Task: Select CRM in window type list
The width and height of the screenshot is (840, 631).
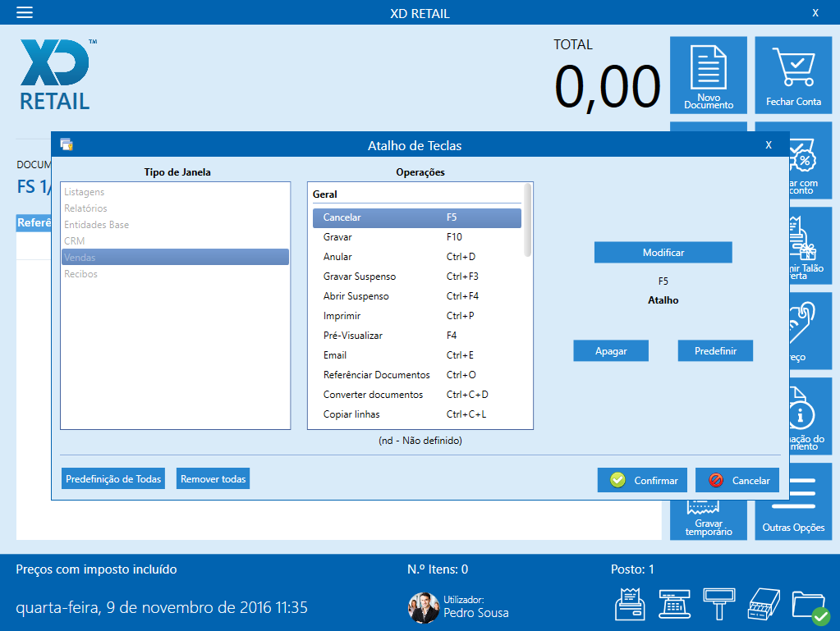Action: pos(175,241)
